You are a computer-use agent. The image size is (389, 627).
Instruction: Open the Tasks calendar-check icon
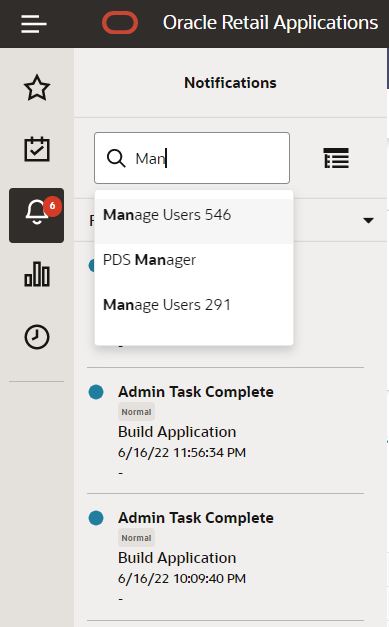coord(37,149)
